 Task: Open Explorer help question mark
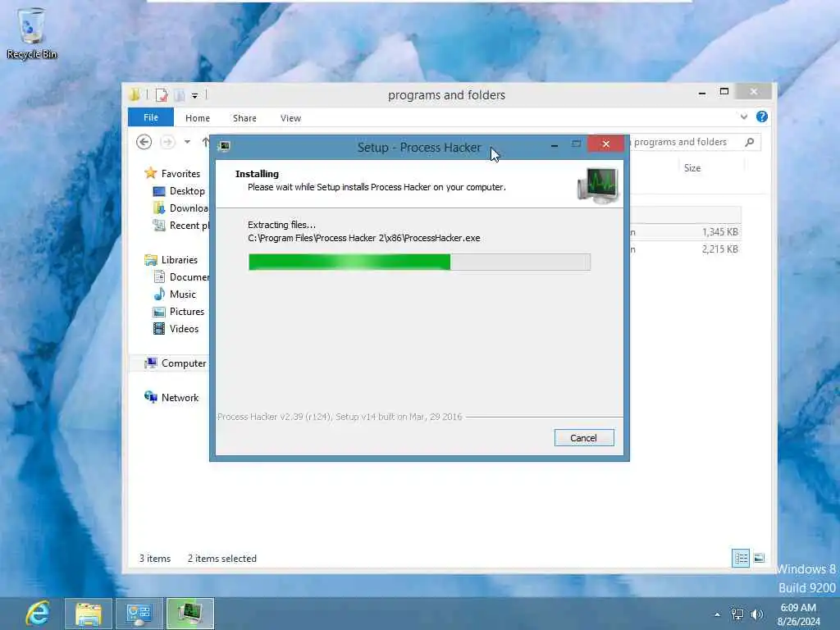[x=762, y=116]
